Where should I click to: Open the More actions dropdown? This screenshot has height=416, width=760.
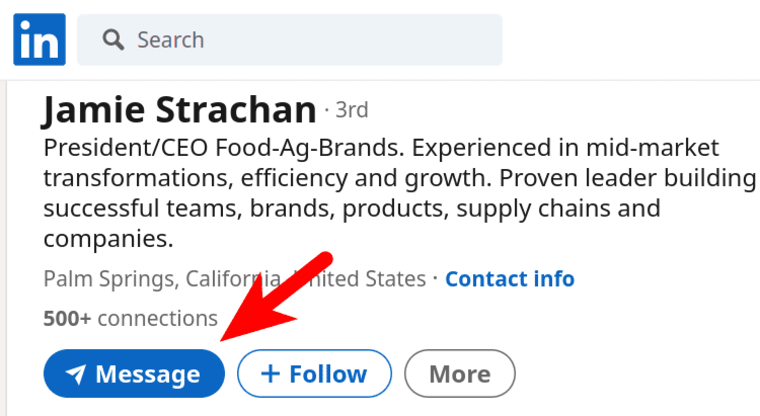459,373
